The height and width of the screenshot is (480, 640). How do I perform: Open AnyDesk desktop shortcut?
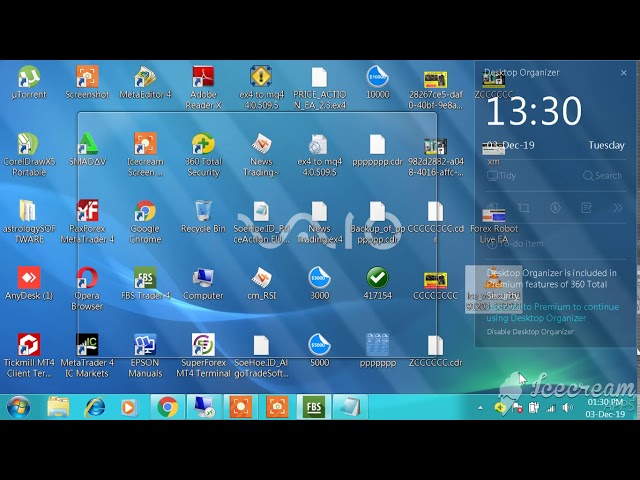(29, 279)
